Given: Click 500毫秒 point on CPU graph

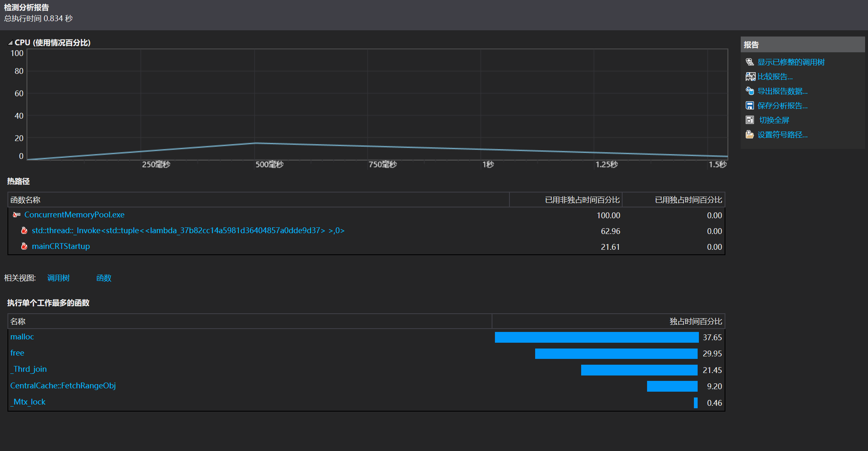Looking at the screenshot, I should (x=255, y=143).
